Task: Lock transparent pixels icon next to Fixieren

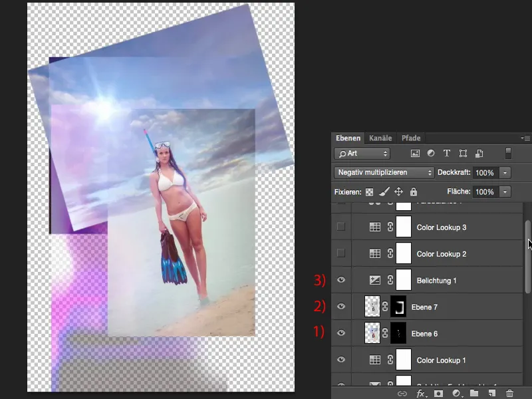Action: click(x=370, y=192)
